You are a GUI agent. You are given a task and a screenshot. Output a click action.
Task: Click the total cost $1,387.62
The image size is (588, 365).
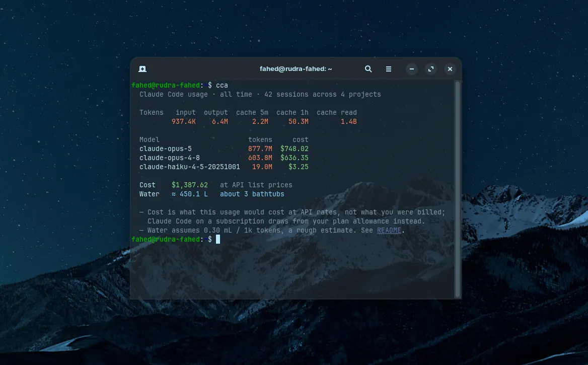[190, 185]
